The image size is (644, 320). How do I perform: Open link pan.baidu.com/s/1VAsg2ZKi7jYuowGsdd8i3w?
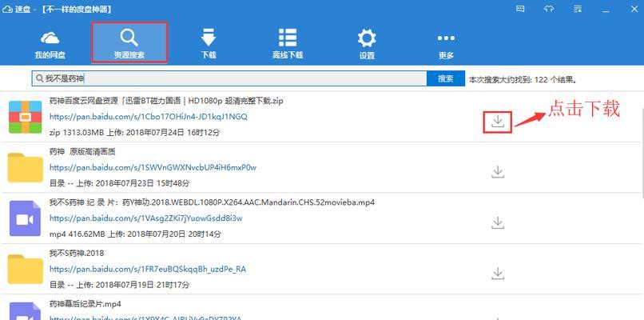145,218
